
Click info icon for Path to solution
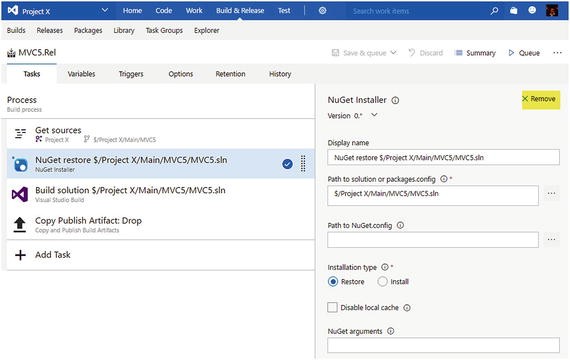click(x=443, y=179)
